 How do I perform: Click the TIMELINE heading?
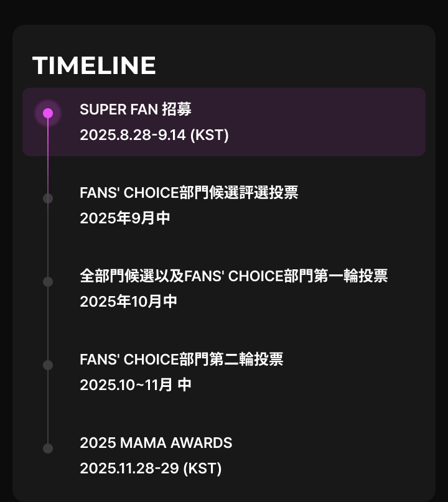pyautogui.click(x=94, y=66)
